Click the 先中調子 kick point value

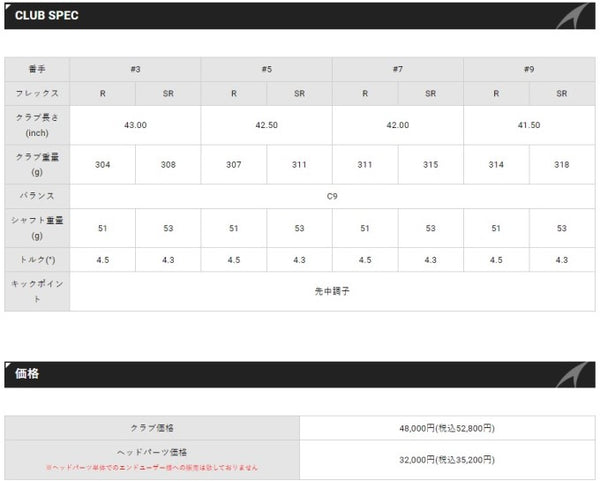pos(332,291)
